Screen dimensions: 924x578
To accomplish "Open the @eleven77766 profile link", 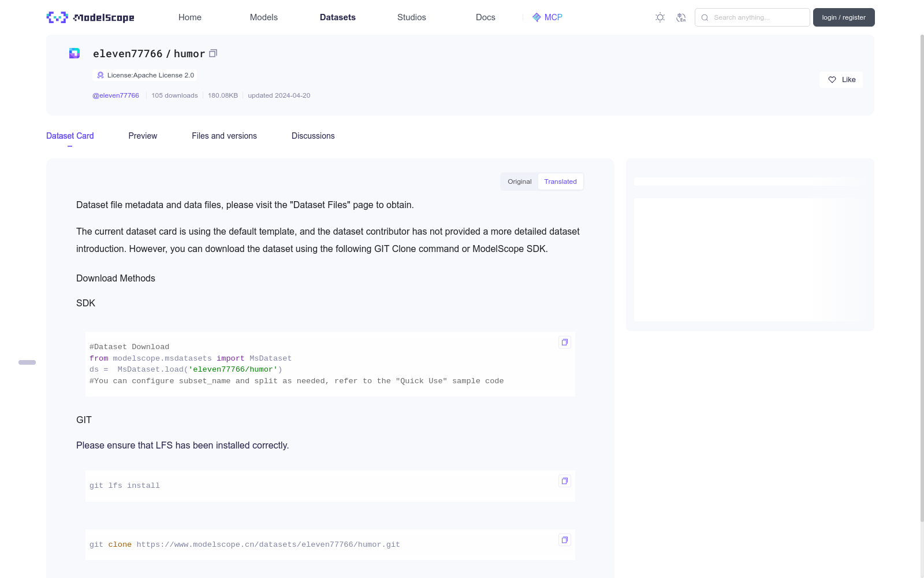I will tap(115, 95).
